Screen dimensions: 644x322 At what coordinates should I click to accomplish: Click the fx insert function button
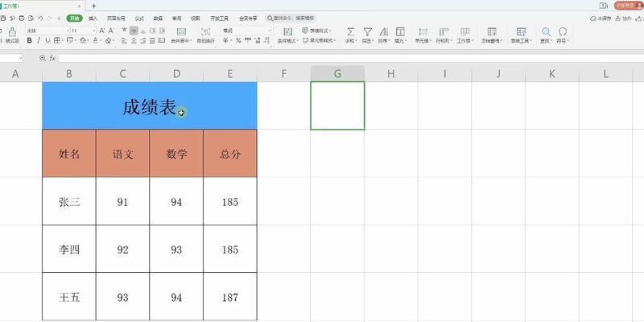pos(52,58)
